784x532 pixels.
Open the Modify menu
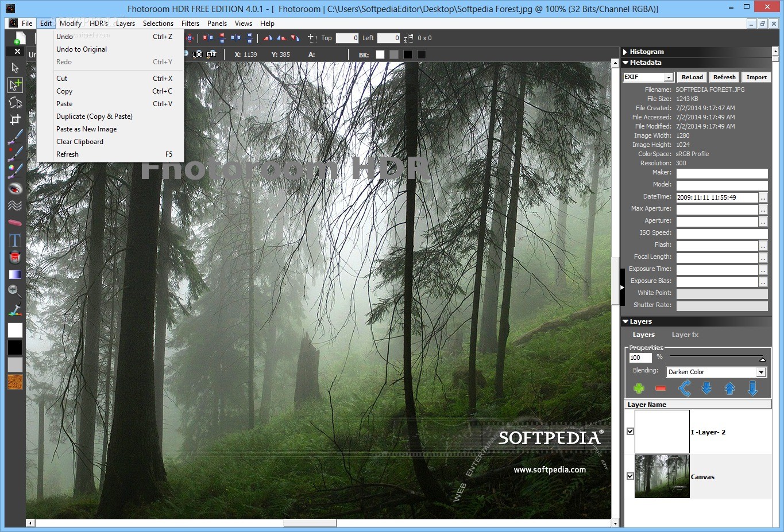[71, 24]
